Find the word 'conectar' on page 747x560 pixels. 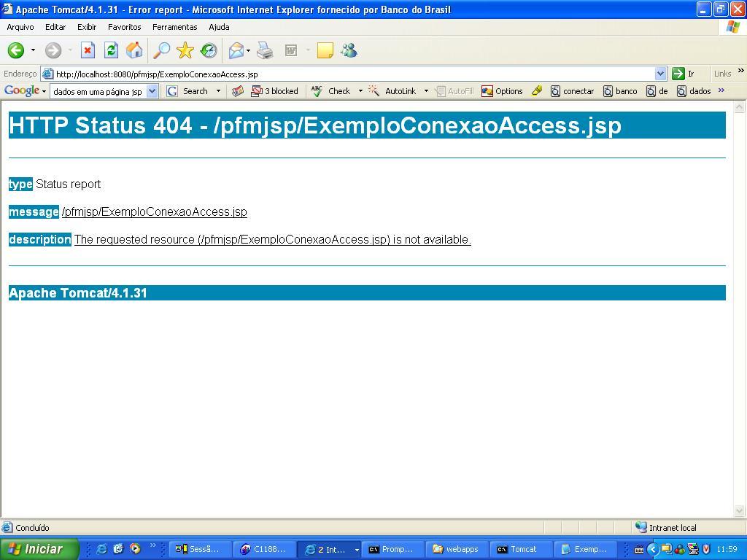click(x=572, y=91)
